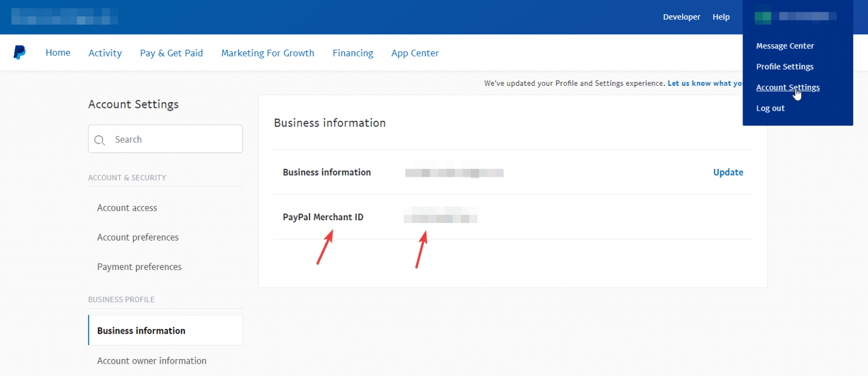Open the Help page
Viewport: 868px width, 376px height.
click(x=721, y=16)
